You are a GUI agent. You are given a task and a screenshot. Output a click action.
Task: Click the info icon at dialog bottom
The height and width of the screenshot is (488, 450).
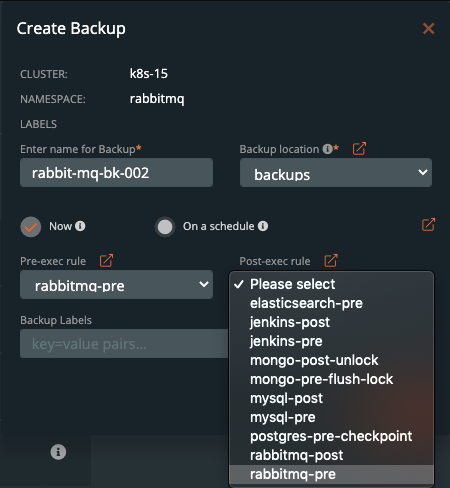pyautogui.click(x=58, y=452)
